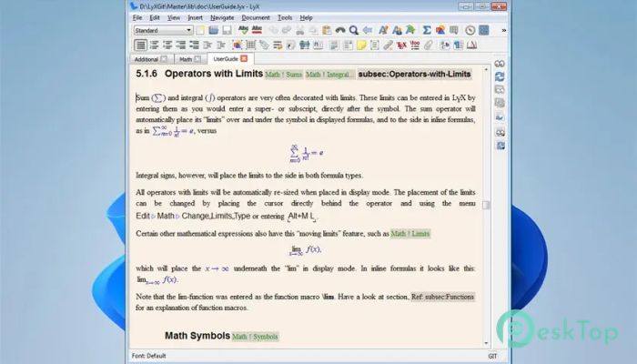The image size is (637, 364).
Task: Open Find and Replace via the binoculars icon
Action: (x=340, y=30)
